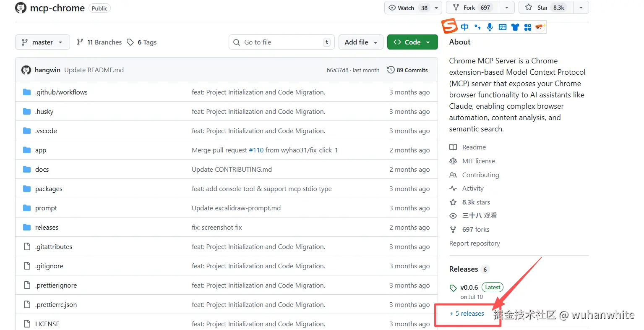This screenshot has width=644, height=330.
Task: Click the Sogou microphone voice input icon
Action: 490,27
